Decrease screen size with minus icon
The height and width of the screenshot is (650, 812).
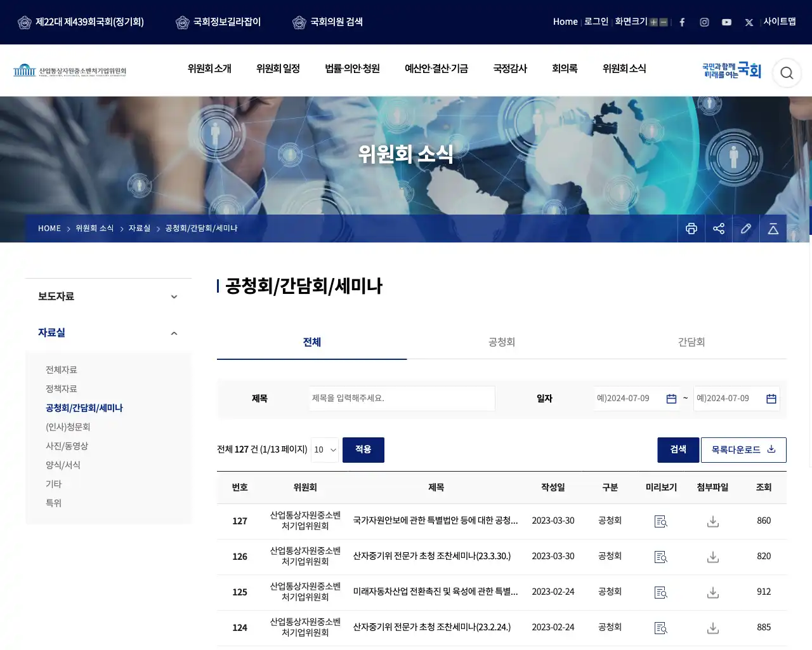(664, 22)
